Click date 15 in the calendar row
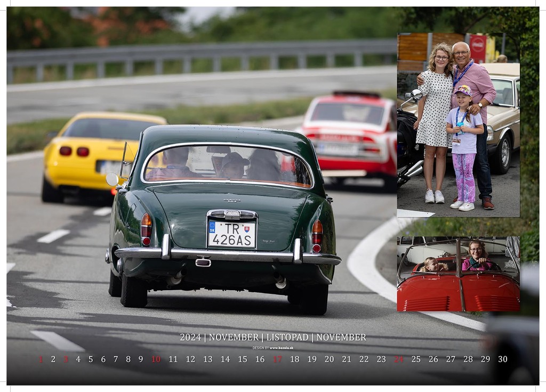Image resolution: width=546 pixels, height=392 pixels. pos(243,359)
